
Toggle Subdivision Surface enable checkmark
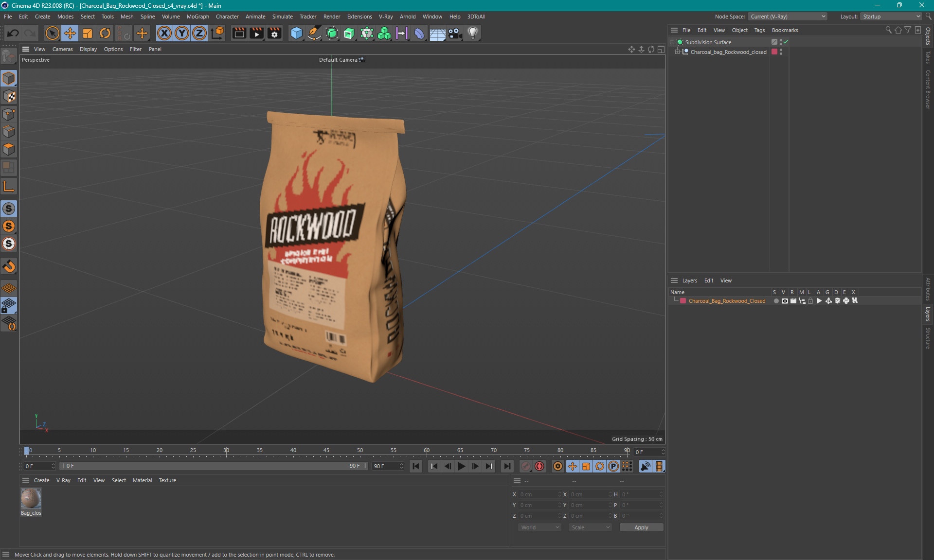coord(786,42)
